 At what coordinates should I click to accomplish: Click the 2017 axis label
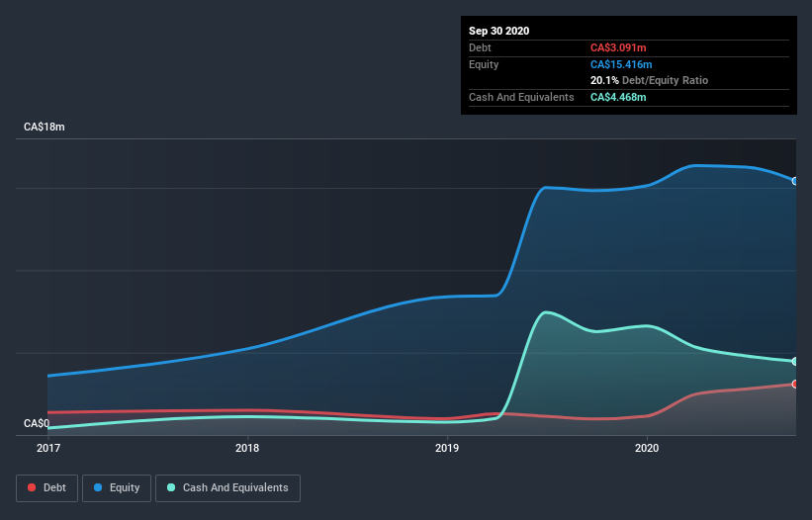pos(48,448)
